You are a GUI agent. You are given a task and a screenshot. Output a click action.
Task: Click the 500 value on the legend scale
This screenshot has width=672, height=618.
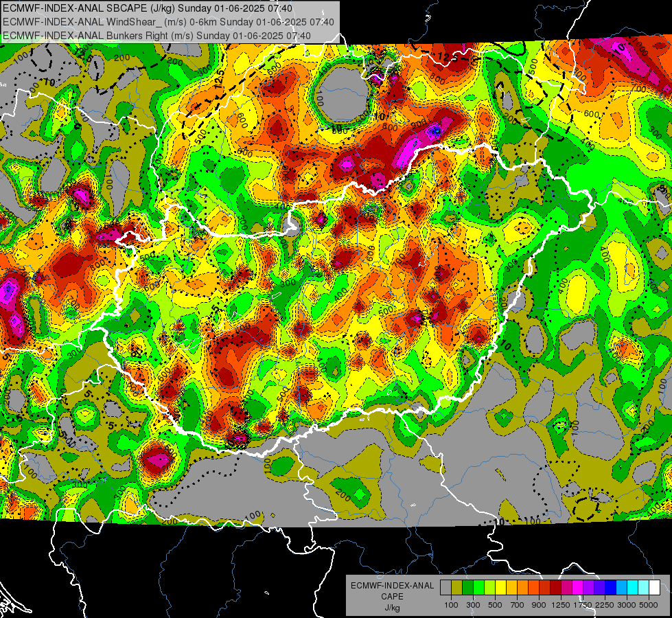coord(495,605)
